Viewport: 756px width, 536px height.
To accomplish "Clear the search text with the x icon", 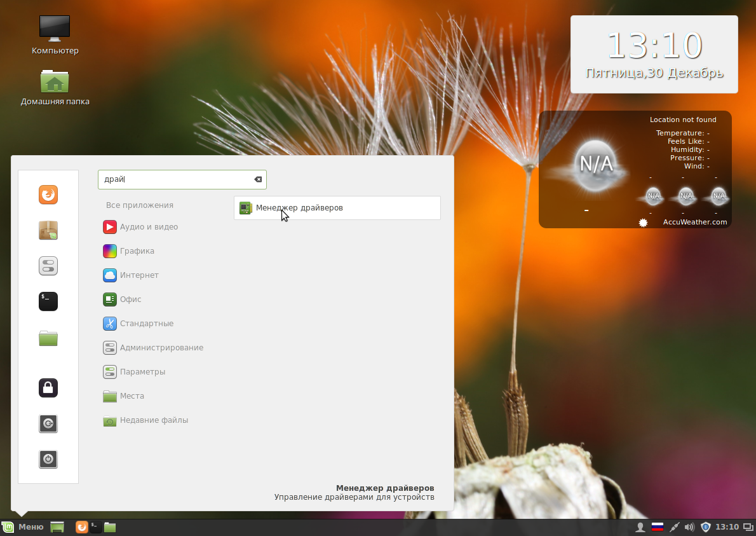I will click(257, 179).
